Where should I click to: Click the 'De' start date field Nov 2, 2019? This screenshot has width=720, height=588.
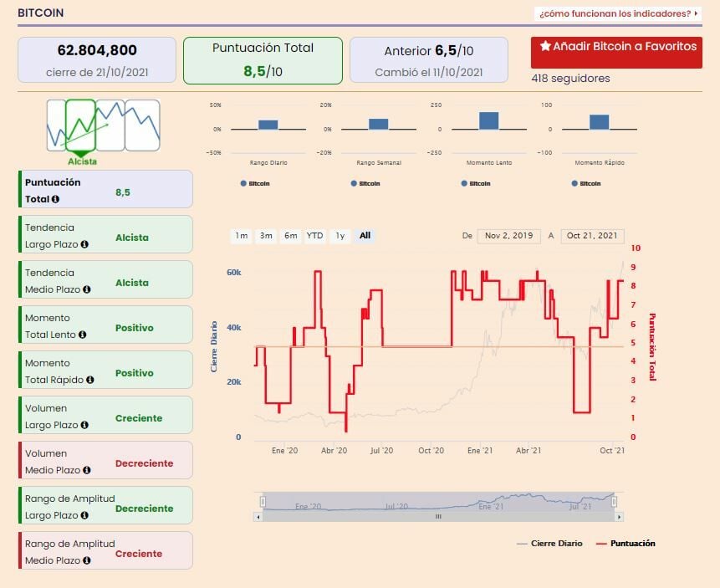[508, 236]
